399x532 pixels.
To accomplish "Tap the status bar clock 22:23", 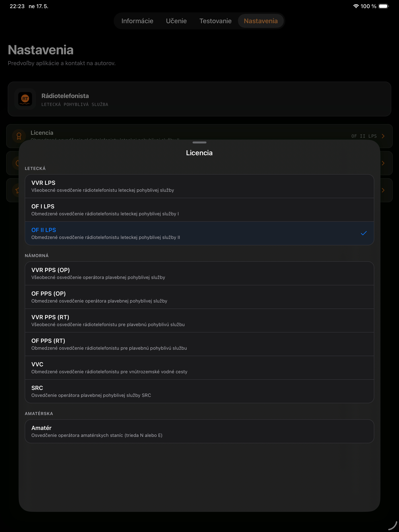I will click(17, 6).
